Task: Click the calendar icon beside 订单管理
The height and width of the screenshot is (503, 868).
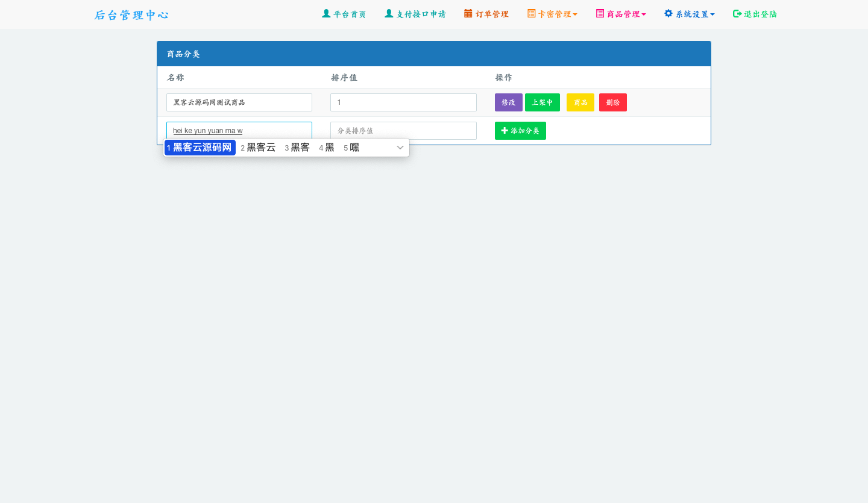Action: click(468, 13)
